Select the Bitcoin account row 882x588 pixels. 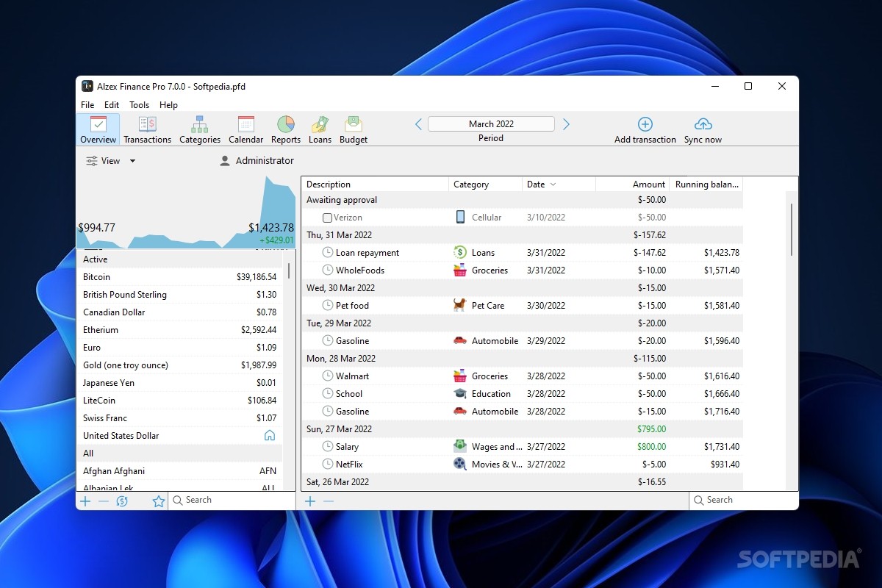point(179,277)
